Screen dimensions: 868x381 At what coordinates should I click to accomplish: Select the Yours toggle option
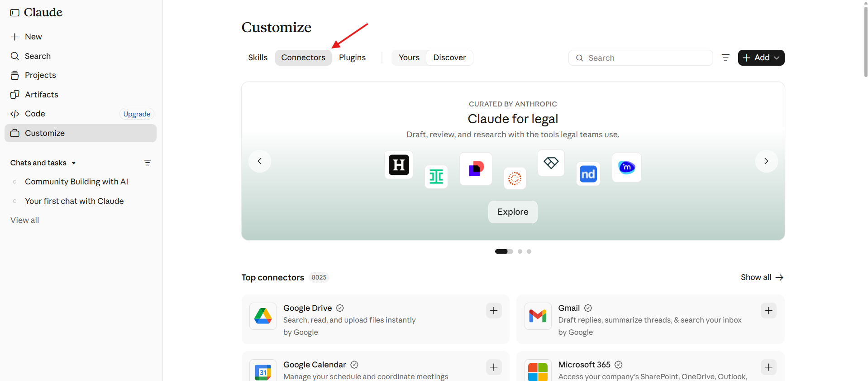409,58
